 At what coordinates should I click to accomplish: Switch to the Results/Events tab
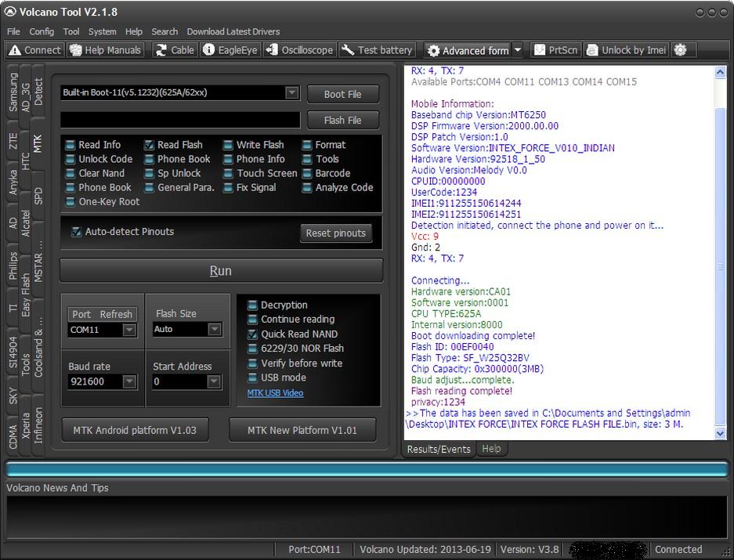[x=439, y=449]
